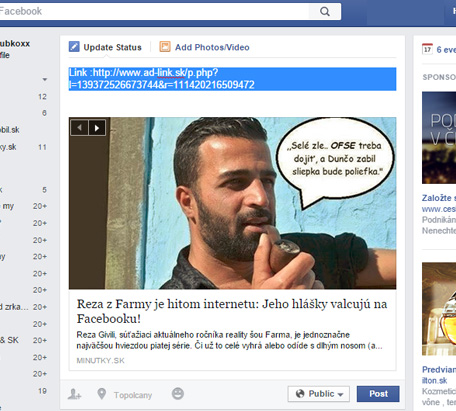Click the sidebar row ending 'zrka...'
Image resolution: width=456 pixels, height=411 pixels.
tap(24, 307)
